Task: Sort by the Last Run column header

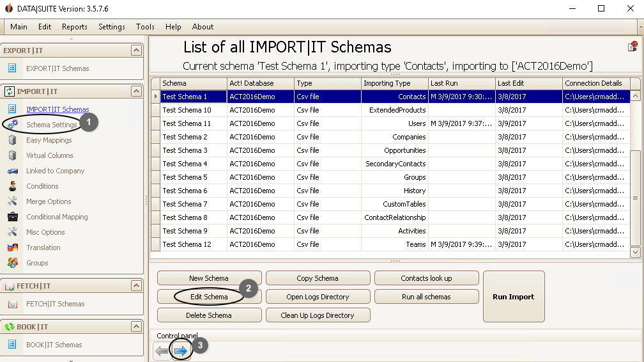Action: click(x=462, y=83)
